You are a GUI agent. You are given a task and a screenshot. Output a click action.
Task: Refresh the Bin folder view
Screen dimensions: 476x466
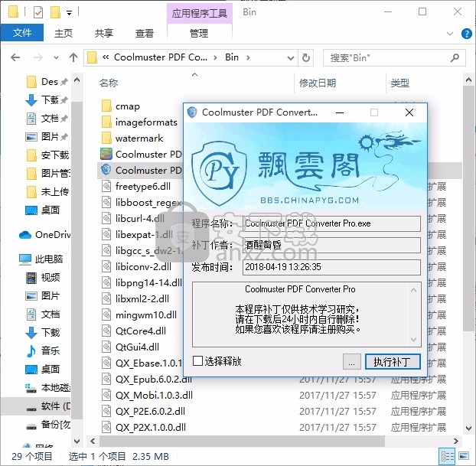[x=305, y=57]
